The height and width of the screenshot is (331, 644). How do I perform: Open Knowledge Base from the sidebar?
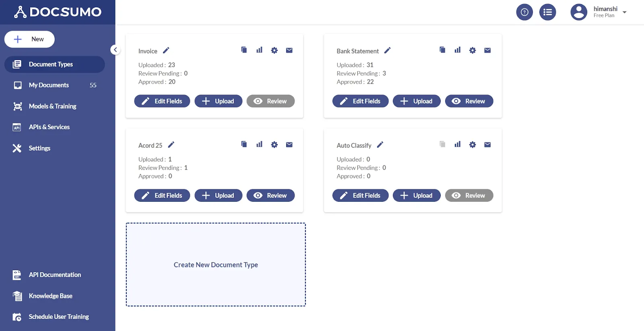pos(50,296)
